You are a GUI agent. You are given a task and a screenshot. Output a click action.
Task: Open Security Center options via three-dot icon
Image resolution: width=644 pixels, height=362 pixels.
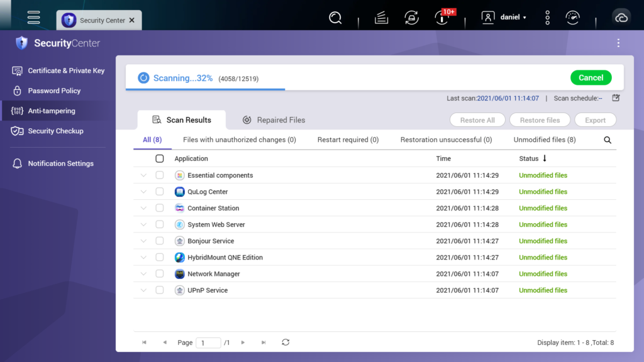tap(618, 43)
